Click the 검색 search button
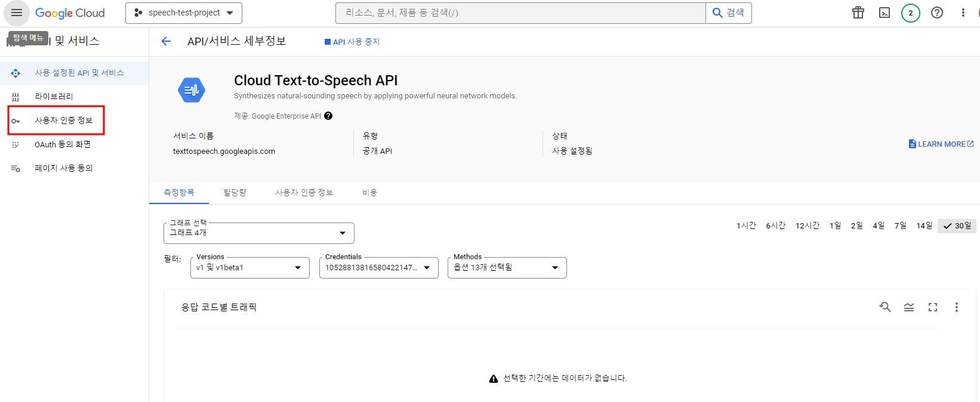The width and height of the screenshot is (980, 402). (x=729, y=13)
